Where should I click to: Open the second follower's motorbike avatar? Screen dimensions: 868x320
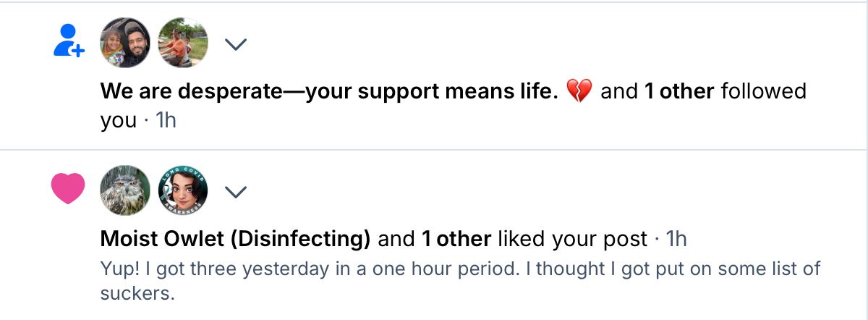(183, 43)
